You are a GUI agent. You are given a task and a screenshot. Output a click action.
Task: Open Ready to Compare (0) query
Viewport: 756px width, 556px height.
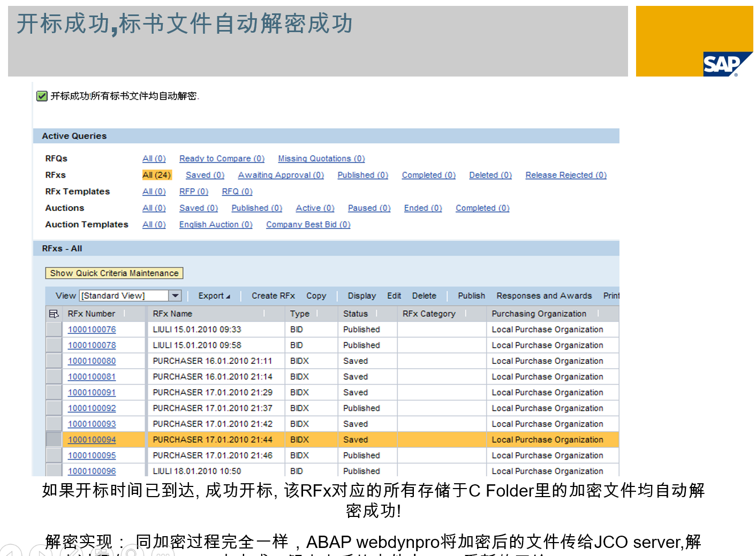[x=222, y=158]
